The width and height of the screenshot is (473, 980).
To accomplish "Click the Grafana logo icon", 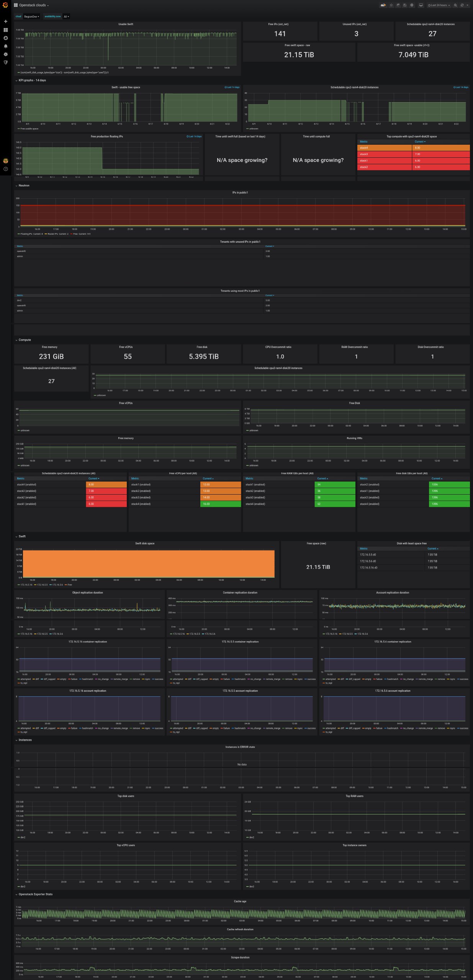I will click(x=5, y=5).
